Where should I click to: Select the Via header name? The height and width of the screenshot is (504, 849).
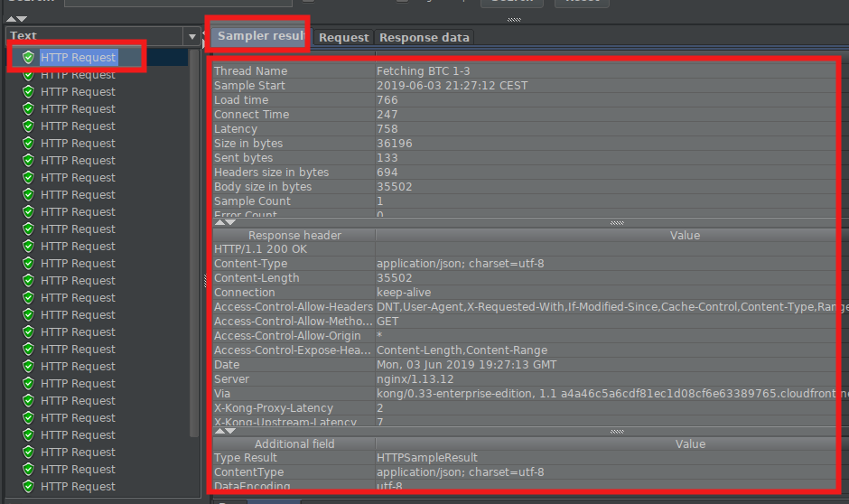tap(222, 394)
